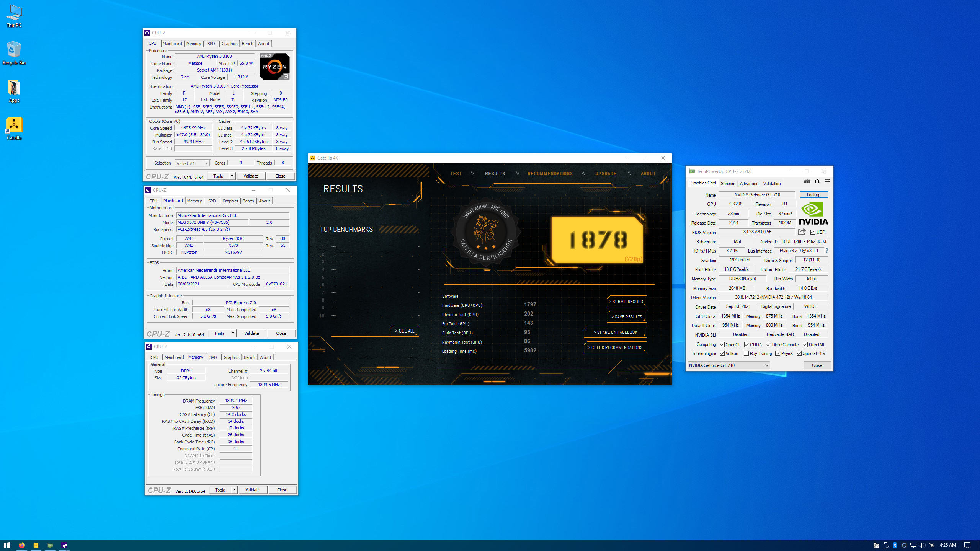Expand the Tools arrow in CPU-Z CPU window
This screenshot has width=980, height=551.
[x=232, y=176]
